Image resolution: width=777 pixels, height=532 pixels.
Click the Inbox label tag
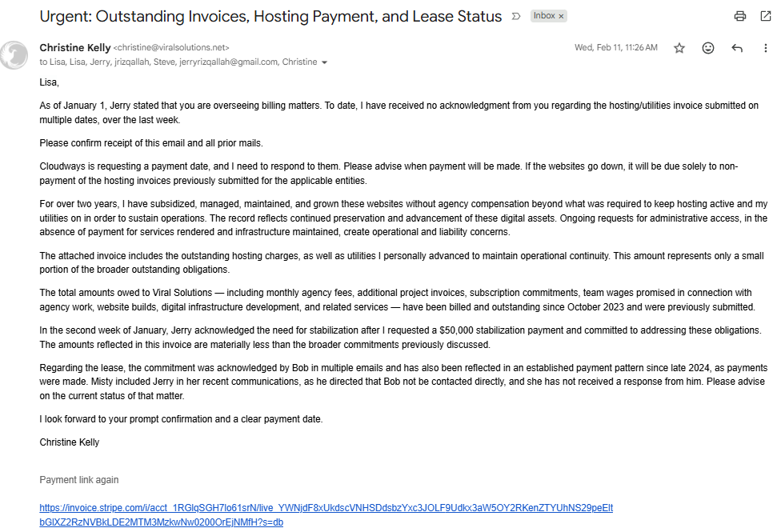[x=544, y=16]
